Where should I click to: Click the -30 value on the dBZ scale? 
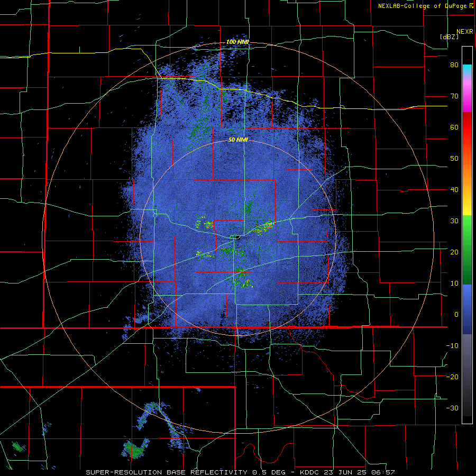point(452,408)
